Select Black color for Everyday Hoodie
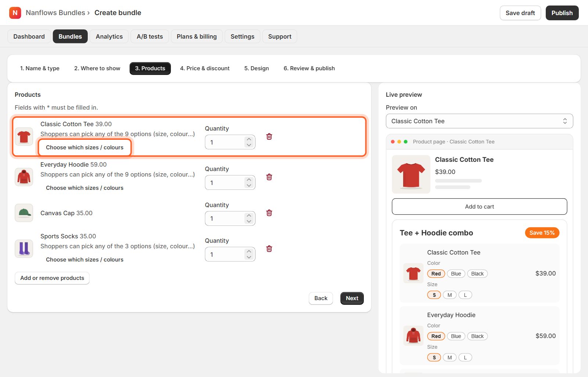 click(x=477, y=336)
